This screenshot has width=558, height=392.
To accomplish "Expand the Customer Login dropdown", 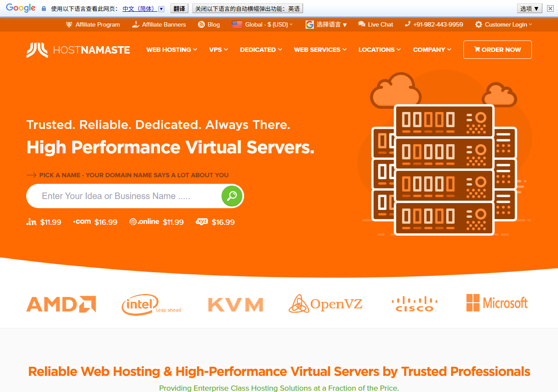I will tap(504, 24).
